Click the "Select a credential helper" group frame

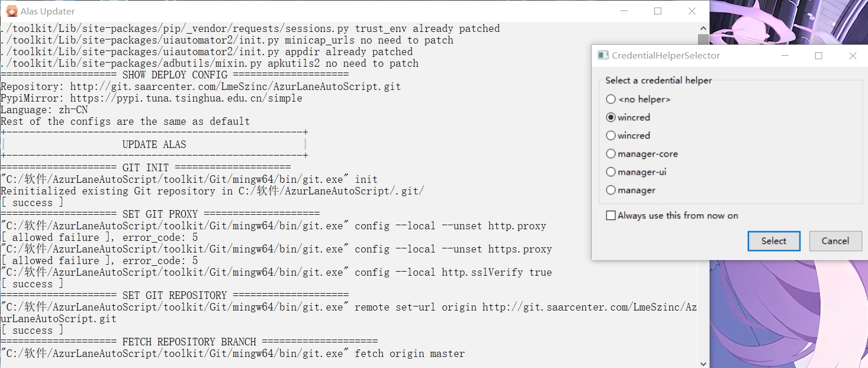coord(659,81)
